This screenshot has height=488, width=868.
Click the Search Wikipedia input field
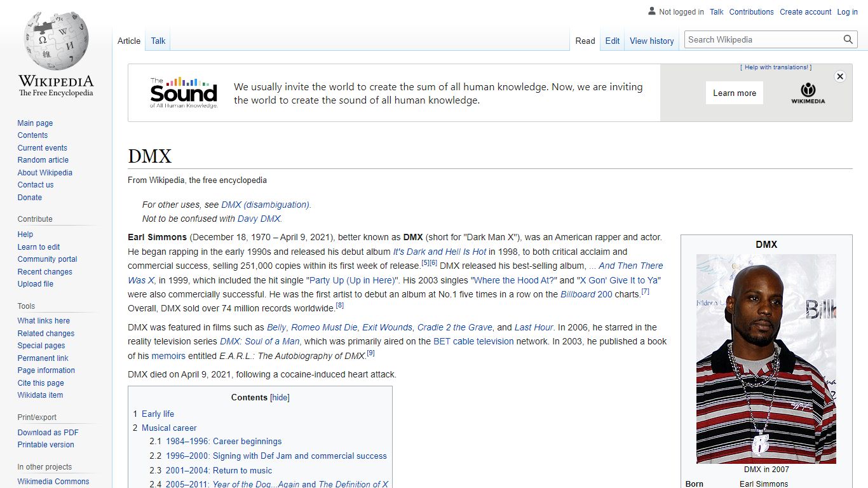(x=764, y=39)
